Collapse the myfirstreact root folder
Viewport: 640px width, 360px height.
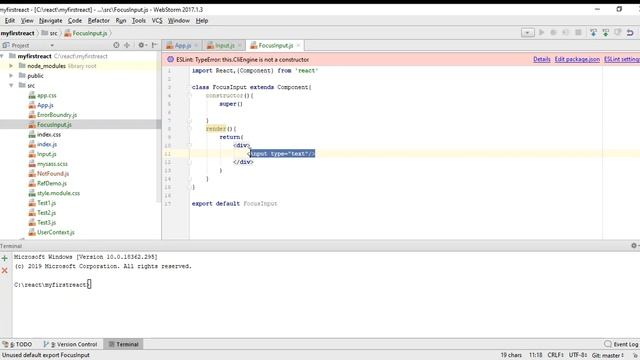pyautogui.click(x=2, y=56)
